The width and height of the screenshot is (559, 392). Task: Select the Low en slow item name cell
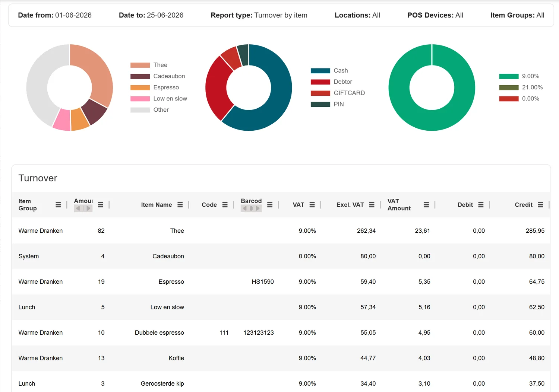pos(167,307)
